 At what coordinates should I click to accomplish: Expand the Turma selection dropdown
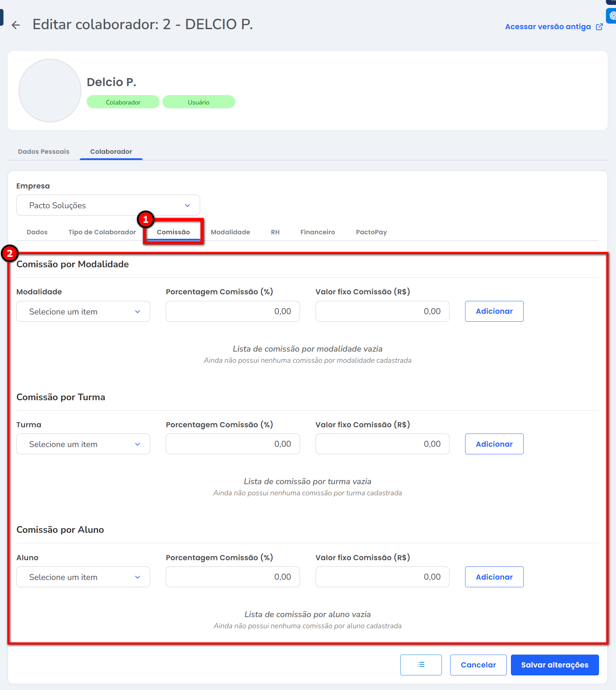click(83, 444)
